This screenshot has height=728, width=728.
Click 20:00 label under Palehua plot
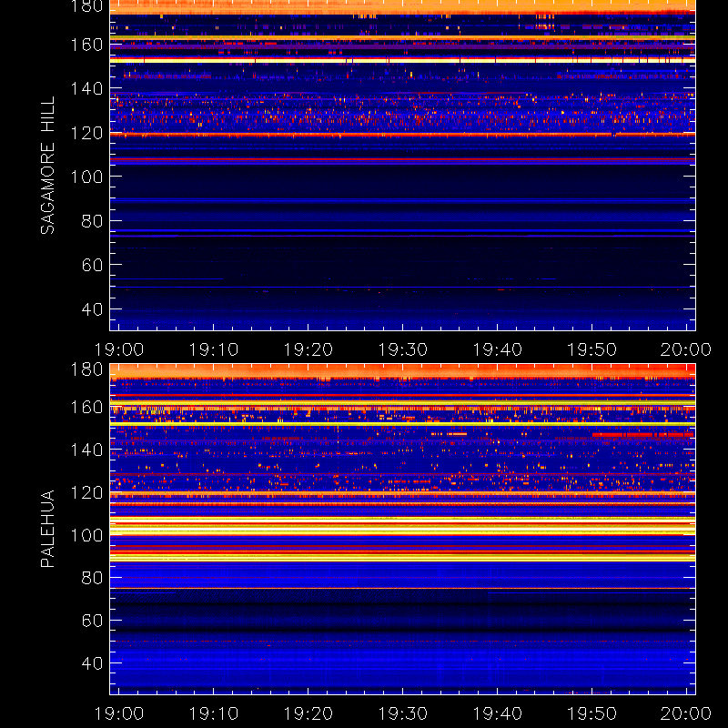pos(686,713)
